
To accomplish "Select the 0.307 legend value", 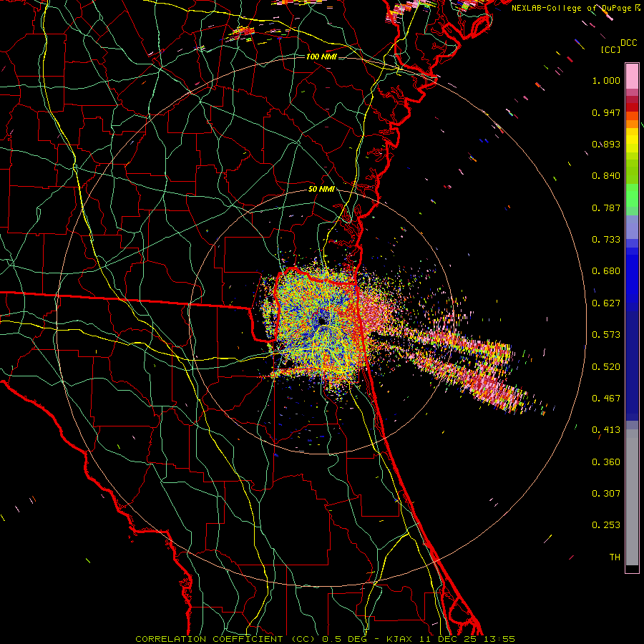I will 606,494.
